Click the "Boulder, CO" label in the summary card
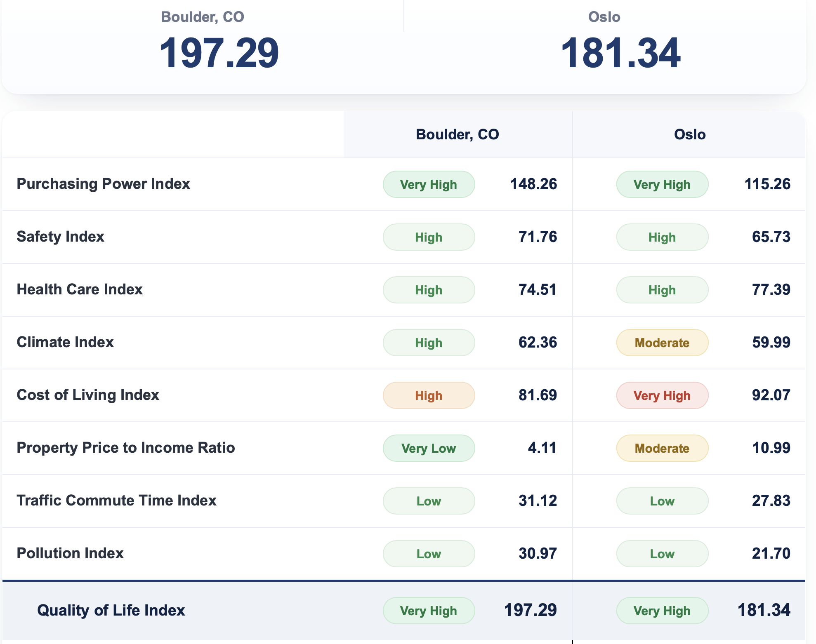Image resolution: width=816 pixels, height=644 pixels. (x=203, y=17)
